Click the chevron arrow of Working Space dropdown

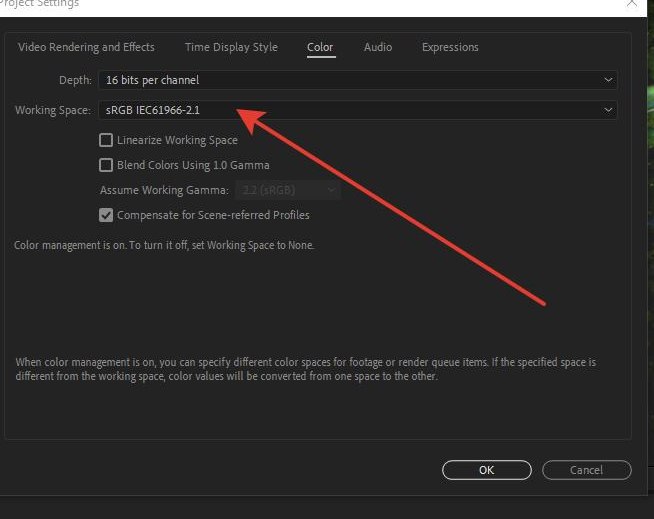(x=608, y=110)
